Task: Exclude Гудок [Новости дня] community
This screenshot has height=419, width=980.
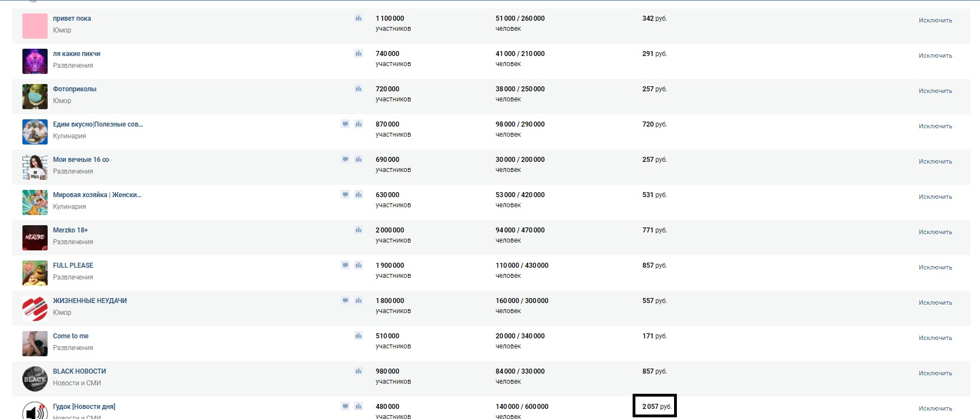Action: coord(935,408)
